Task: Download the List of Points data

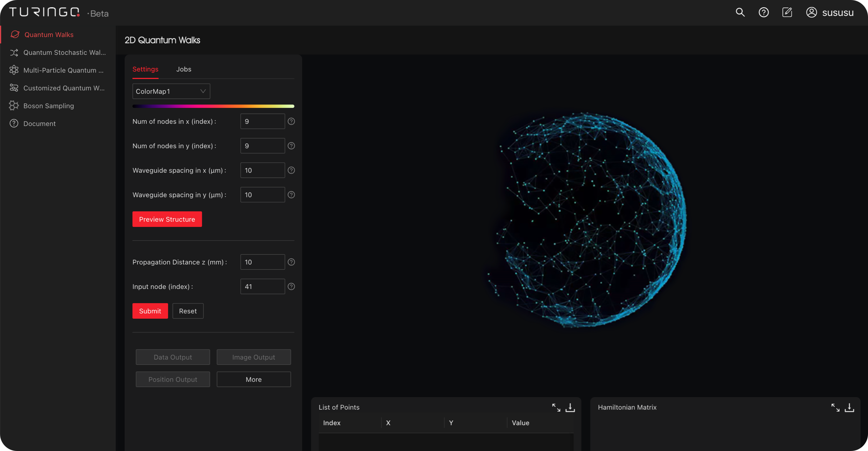Action: [x=570, y=407]
